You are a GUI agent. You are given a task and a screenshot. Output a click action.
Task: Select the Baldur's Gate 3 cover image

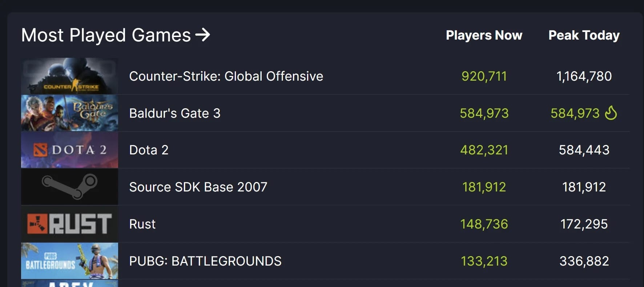pyautogui.click(x=69, y=113)
